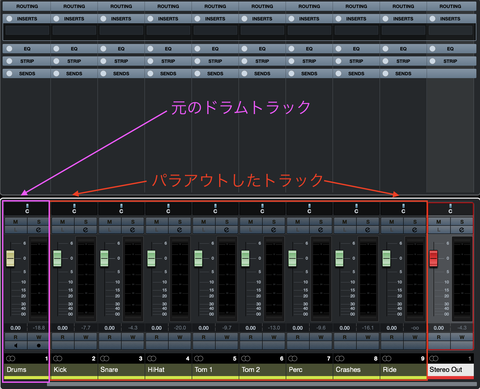The image size is (480, 389).
Task: Click the monitor speaker icon on Drums channel
Action: tap(16, 345)
